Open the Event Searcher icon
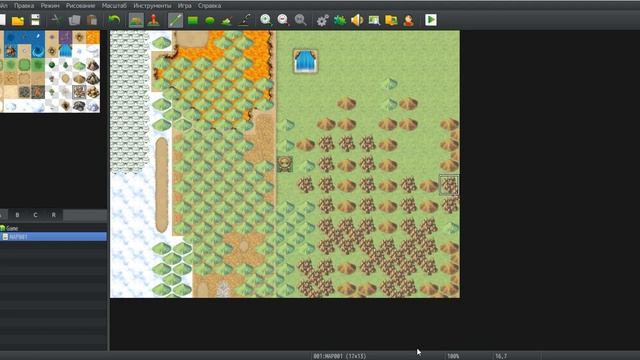Screen dimensions: 640x360 374,20
